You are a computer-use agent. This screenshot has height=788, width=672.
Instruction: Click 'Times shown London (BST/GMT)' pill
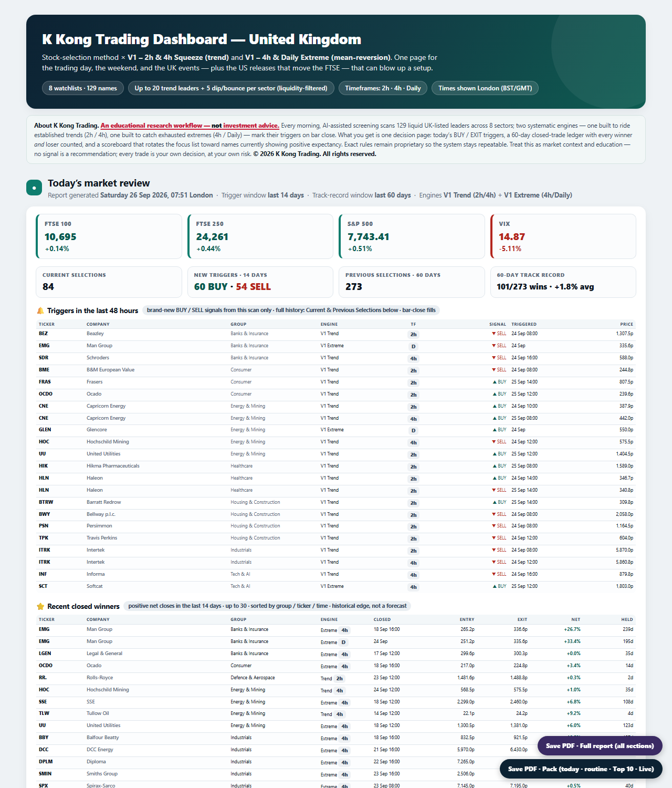[x=485, y=88]
